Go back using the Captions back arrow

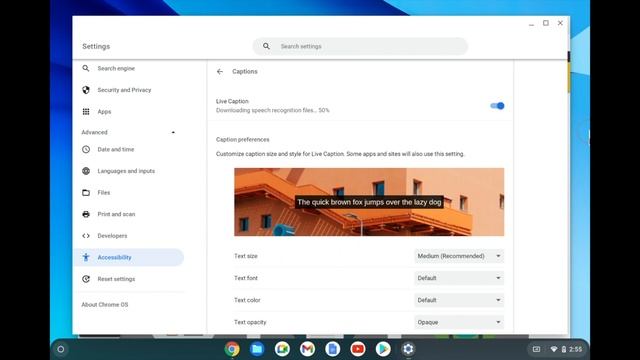220,71
